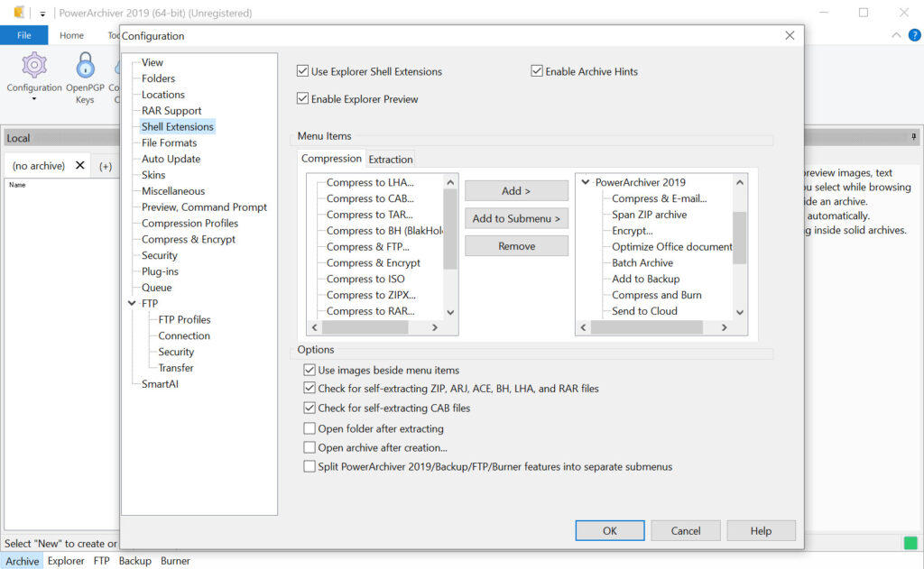Collapse the ribbon using the chevron arrow
This screenshot has width=924, height=569.
[x=896, y=35]
